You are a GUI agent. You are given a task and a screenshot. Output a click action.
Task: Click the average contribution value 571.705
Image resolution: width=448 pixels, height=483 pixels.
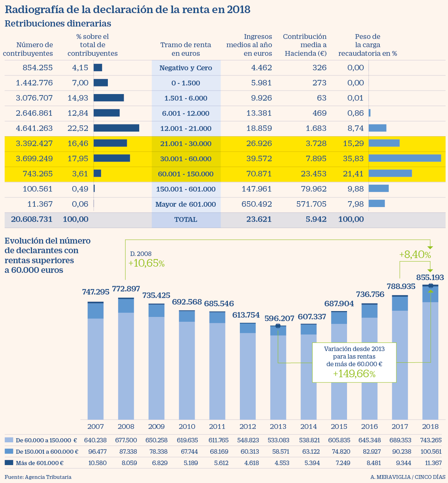pos(311,204)
